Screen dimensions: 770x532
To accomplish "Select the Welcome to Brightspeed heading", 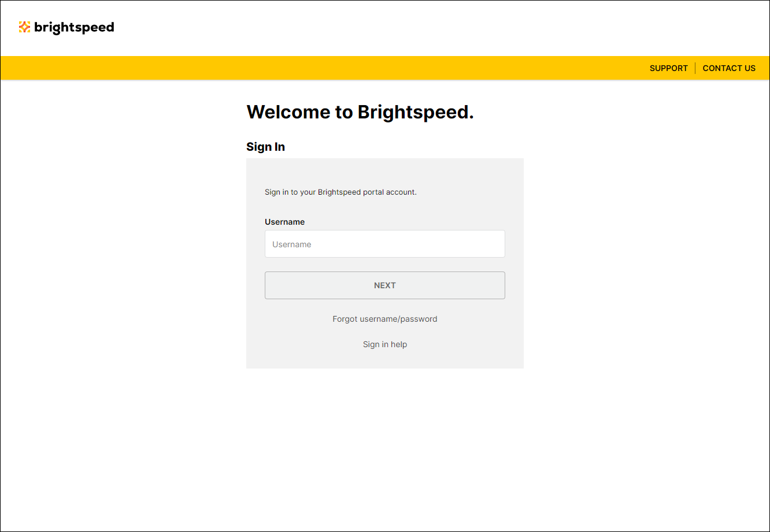I will click(360, 112).
